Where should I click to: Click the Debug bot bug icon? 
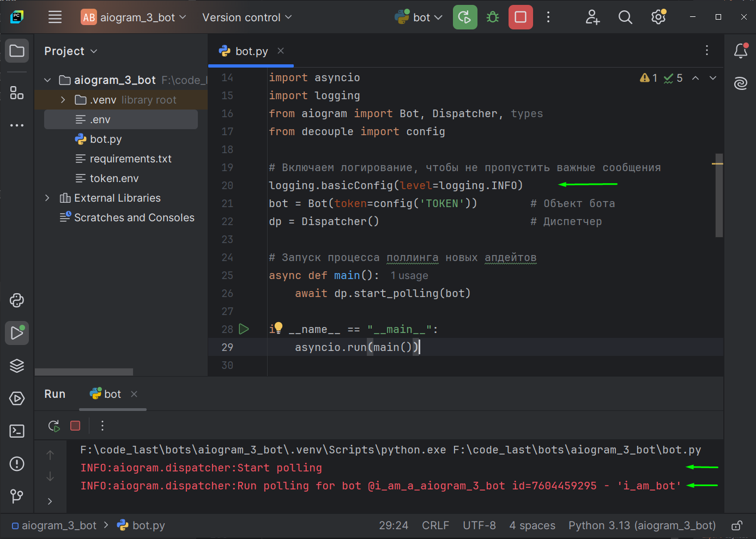(x=493, y=17)
